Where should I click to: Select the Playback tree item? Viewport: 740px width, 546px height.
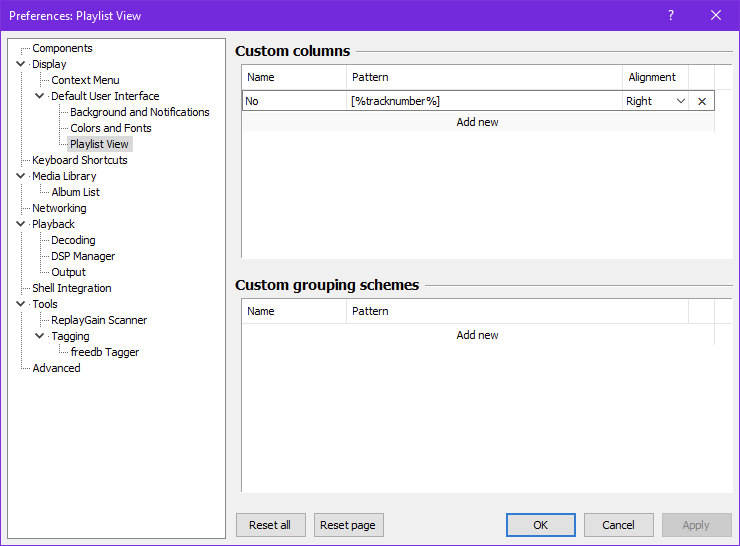[53, 224]
